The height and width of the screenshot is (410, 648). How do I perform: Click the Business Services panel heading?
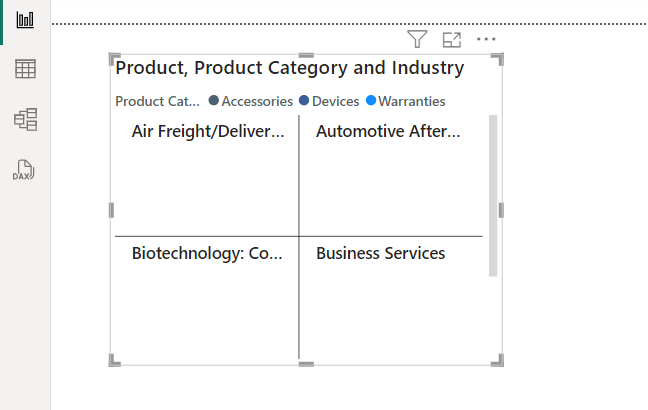(380, 253)
